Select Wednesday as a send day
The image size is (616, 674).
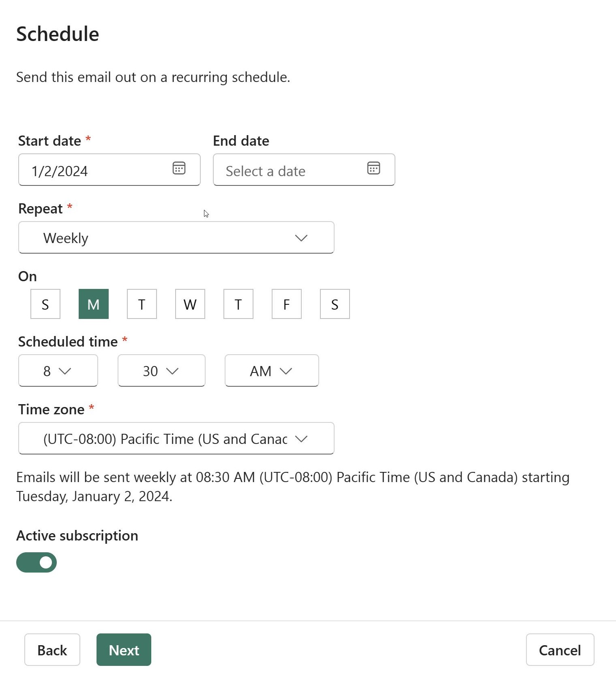coord(189,304)
